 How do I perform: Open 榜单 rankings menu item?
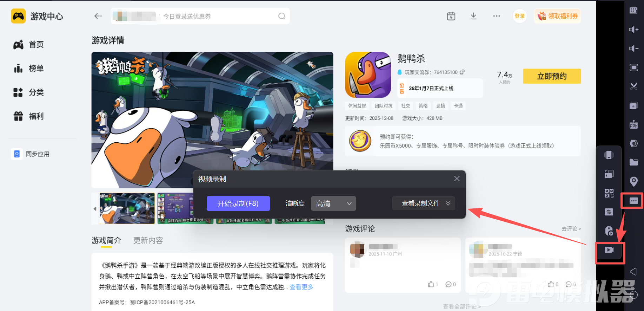point(28,69)
